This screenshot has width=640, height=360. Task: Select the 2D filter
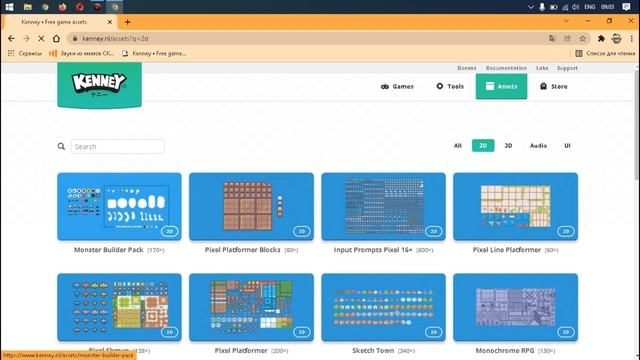(x=483, y=146)
